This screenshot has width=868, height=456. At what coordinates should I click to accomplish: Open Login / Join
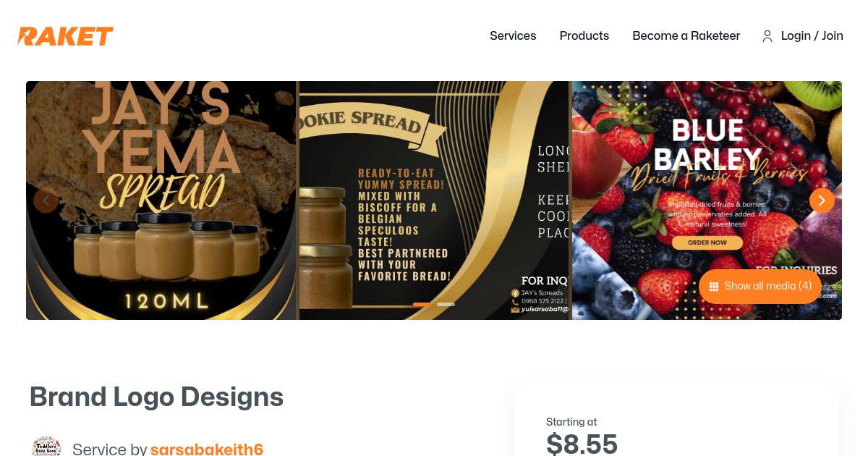click(812, 35)
